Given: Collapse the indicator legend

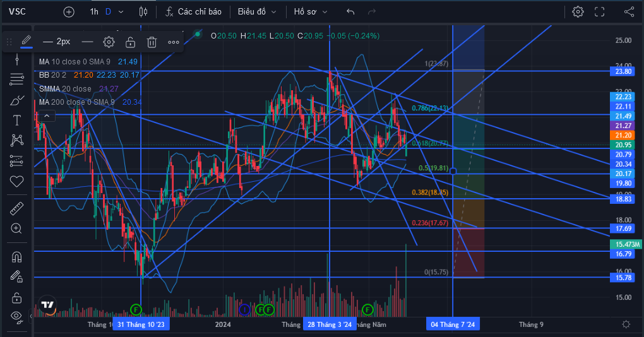Looking at the screenshot, I should (47, 116).
